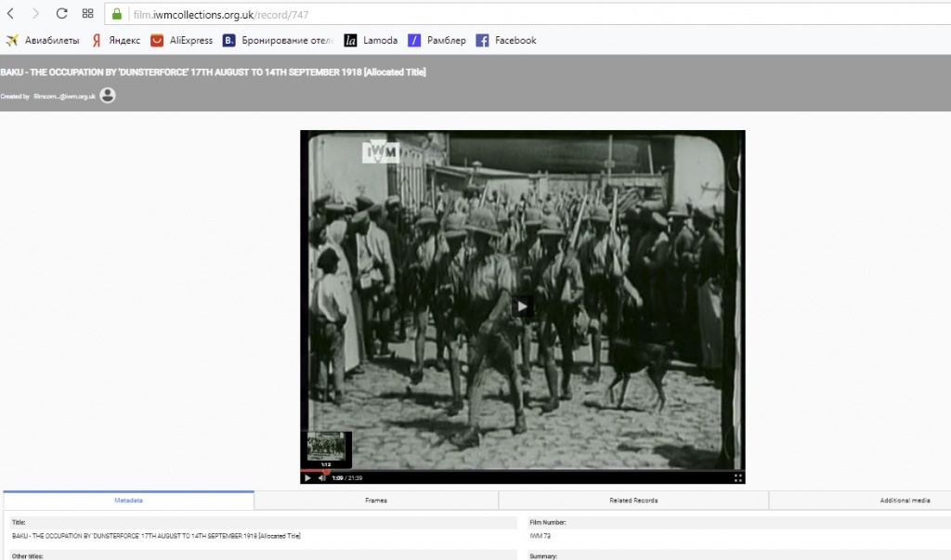The width and height of the screenshot is (951, 560).
Task: Switch to the Frames tab
Action: [x=376, y=501]
